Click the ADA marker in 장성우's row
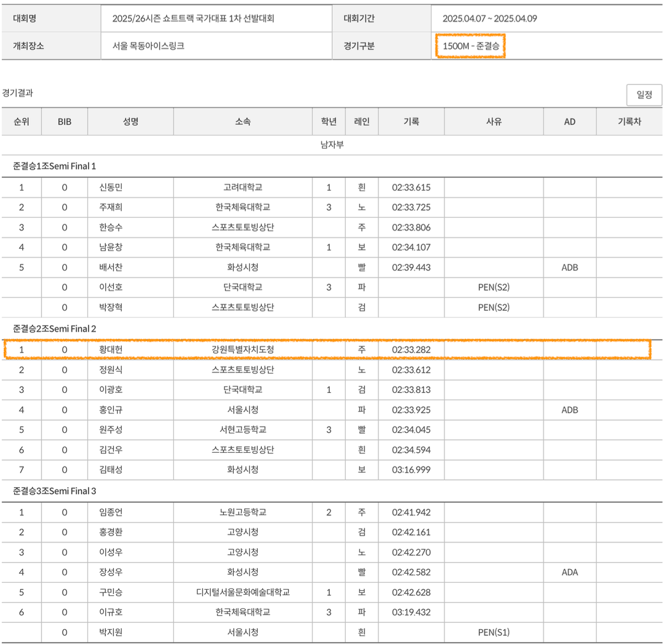This screenshot has height=644, width=665. 570,573
